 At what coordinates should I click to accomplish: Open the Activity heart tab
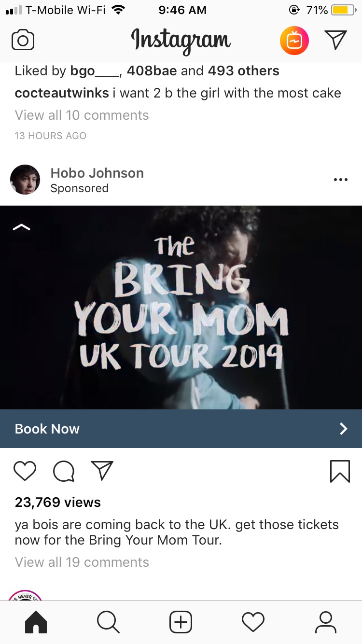[253, 622]
